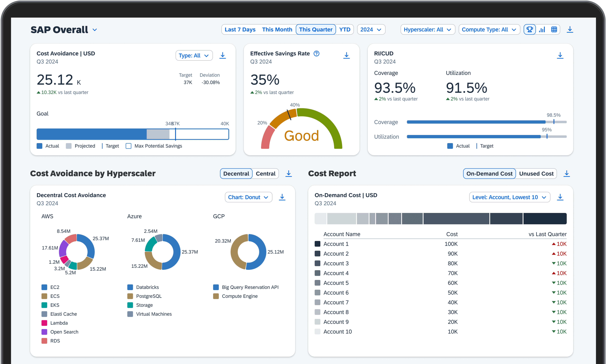606x364 pixels.
Task: Switch to bar chart view icon
Action: click(542, 29)
